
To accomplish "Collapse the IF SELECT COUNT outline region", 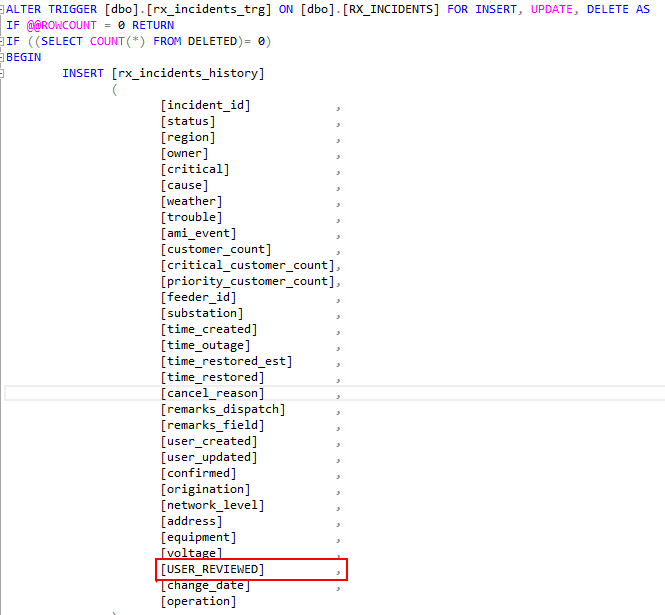I will coord(3,41).
